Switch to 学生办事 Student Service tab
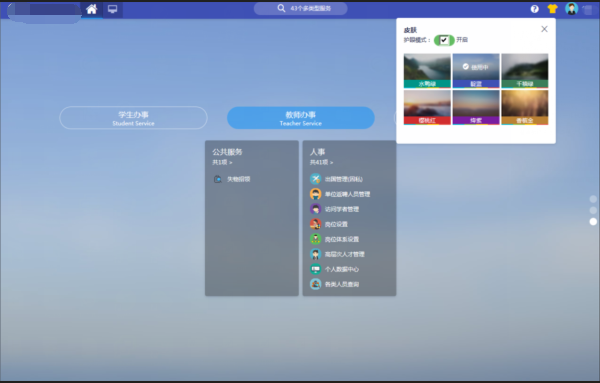The height and width of the screenshot is (383, 600). pos(133,118)
